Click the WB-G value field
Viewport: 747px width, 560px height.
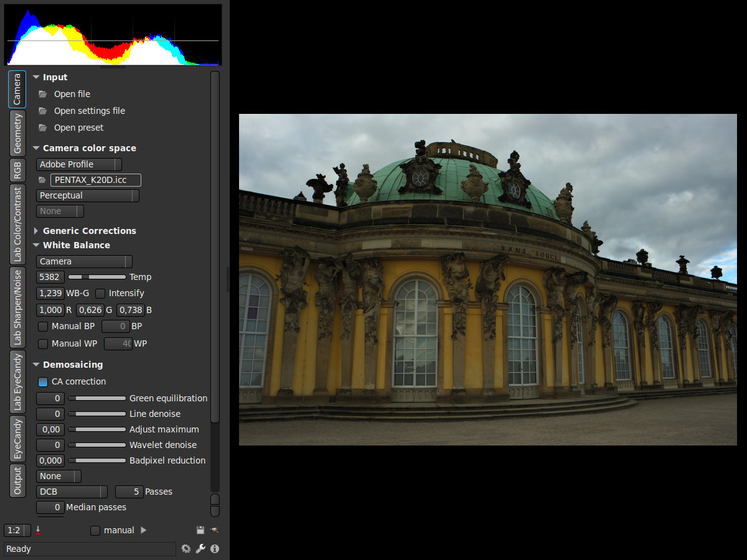tap(50, 293)
